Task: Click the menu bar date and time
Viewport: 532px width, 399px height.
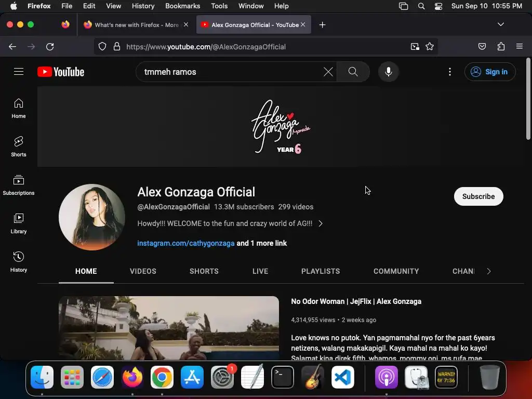Action: pyautogui.click(x=486, y=6)
